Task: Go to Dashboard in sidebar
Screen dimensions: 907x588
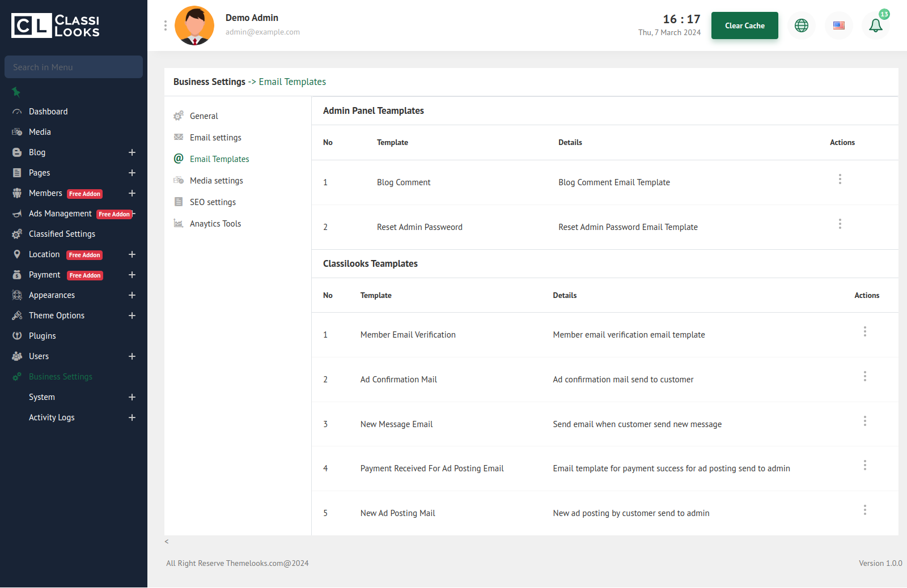Action: (48, 112)
